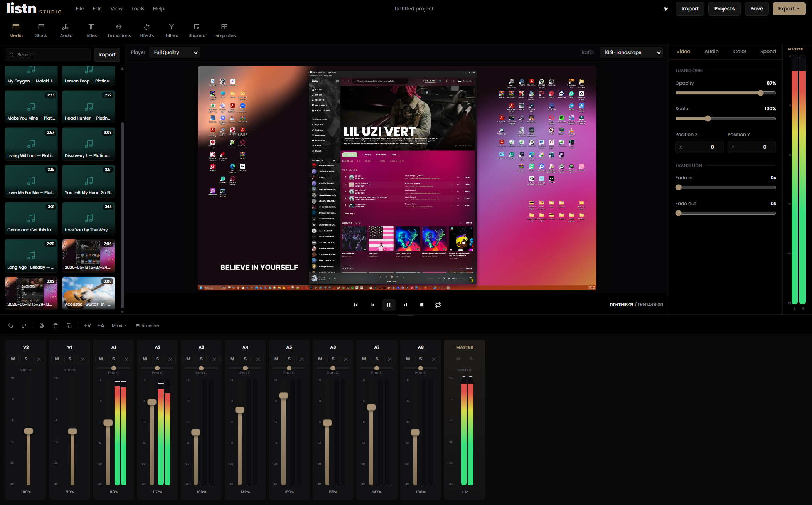Pause the playback

(389, 305)
